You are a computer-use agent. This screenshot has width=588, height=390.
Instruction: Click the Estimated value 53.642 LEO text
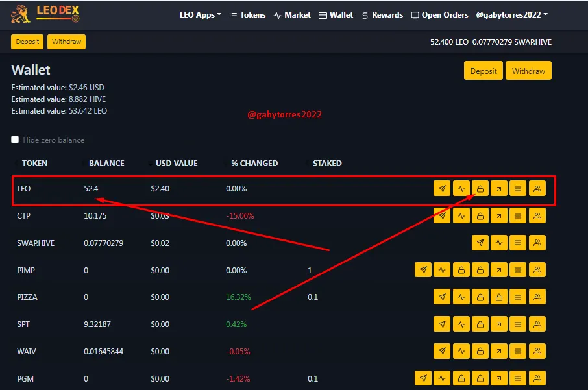pyautogui.click(x=59, y=110)
